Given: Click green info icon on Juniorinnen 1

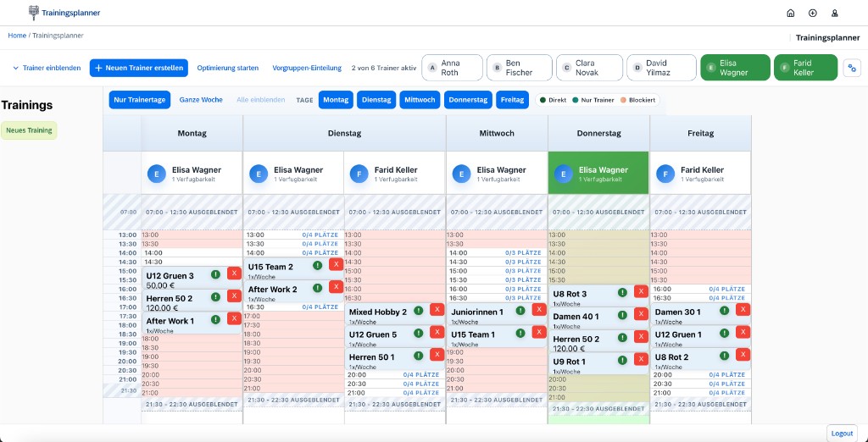Looking at the screenshot, I should (520, 310).
